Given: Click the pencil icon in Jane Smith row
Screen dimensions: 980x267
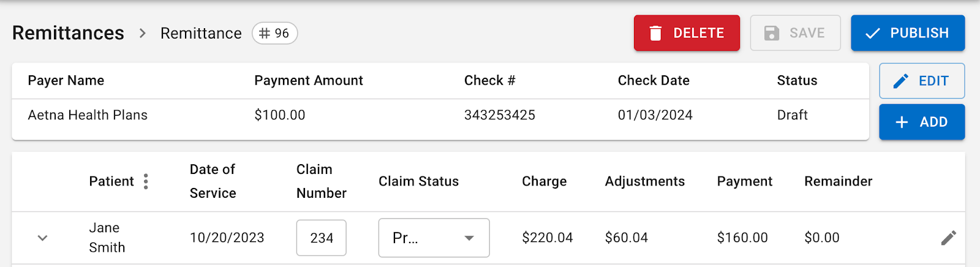Looking at the screenshot, I should point(948,238).
